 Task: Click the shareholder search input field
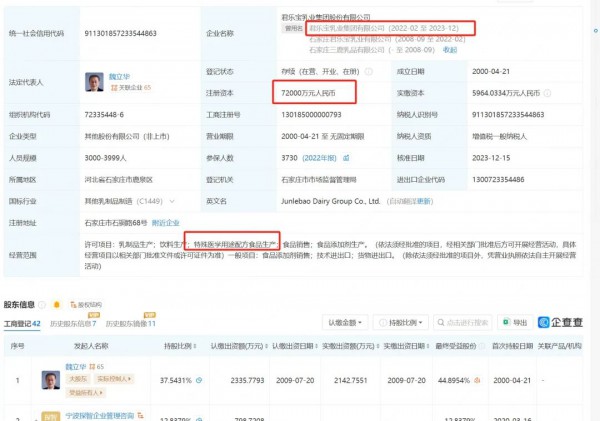[463, 323]
